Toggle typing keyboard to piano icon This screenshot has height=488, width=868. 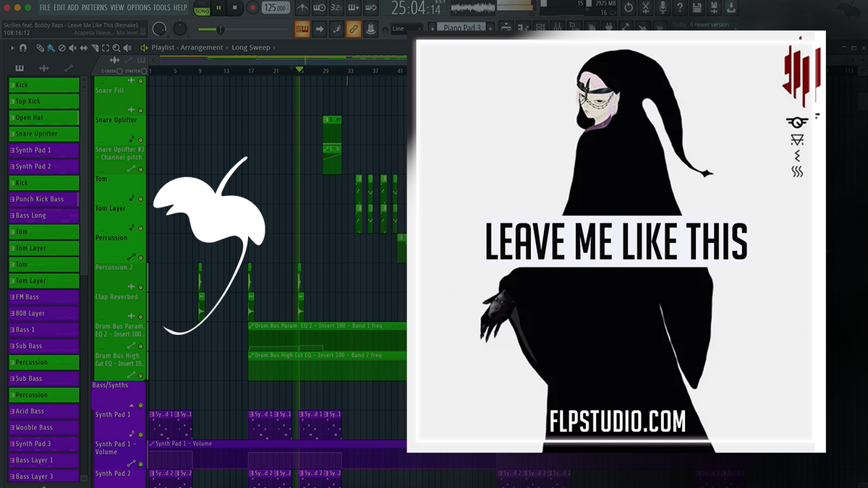302,29
